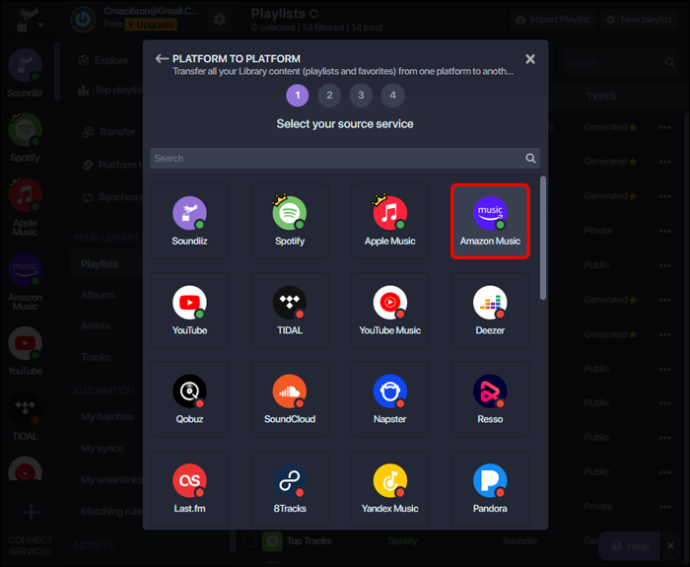Click the magnifier icon in dialog search
The height and width of the screenshot is (567, 690).
click(x=530, y=158)
